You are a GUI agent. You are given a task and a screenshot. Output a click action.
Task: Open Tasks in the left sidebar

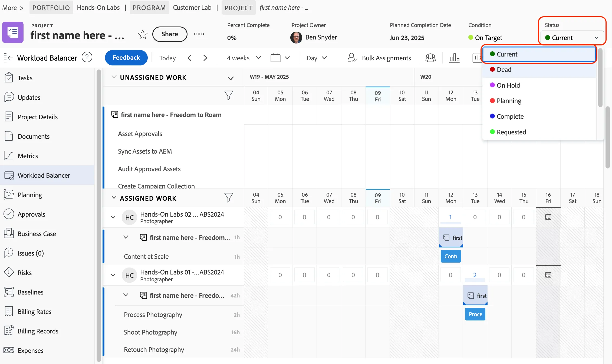tap(47, 78)
